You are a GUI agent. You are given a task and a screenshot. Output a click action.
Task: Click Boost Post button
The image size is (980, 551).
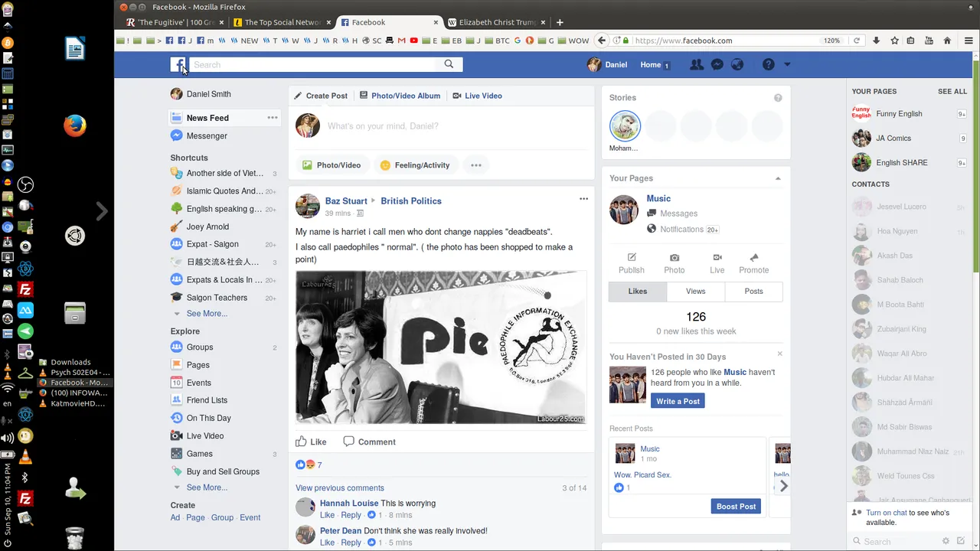tap(736, 507)
